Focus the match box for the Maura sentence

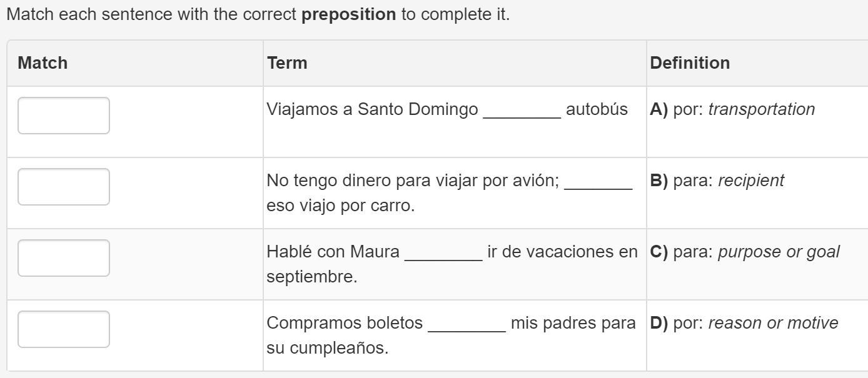pyautogui.click(x=64, y=258)
